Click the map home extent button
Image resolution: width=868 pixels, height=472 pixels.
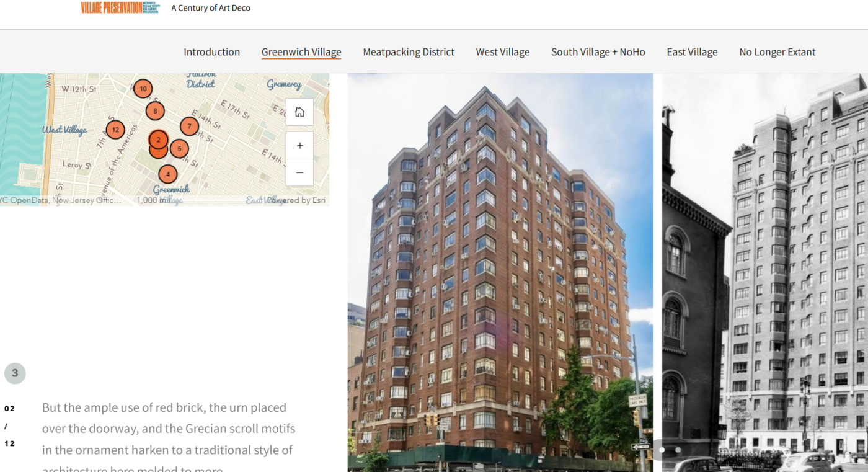pyautogui.click(x=299, y=112)
